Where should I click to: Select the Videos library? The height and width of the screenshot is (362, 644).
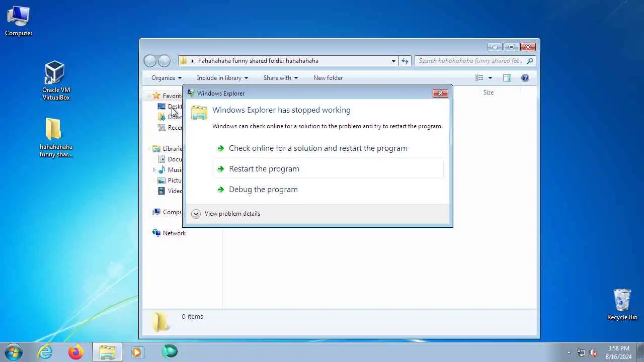tap(170, 191)
